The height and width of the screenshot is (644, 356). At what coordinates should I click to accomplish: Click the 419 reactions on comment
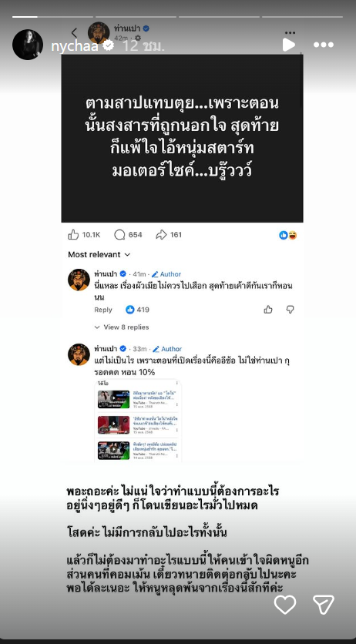coord(137,310)
